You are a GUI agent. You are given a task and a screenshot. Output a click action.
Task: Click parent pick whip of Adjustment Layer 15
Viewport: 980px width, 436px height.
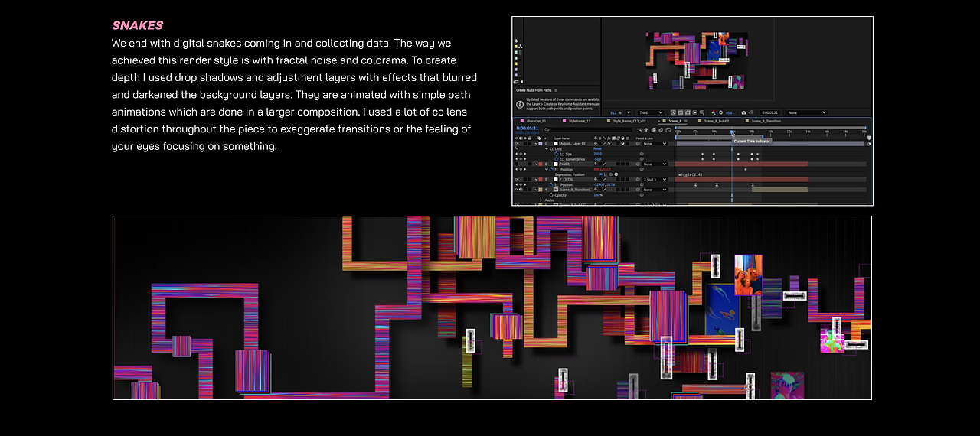(638, 143)
